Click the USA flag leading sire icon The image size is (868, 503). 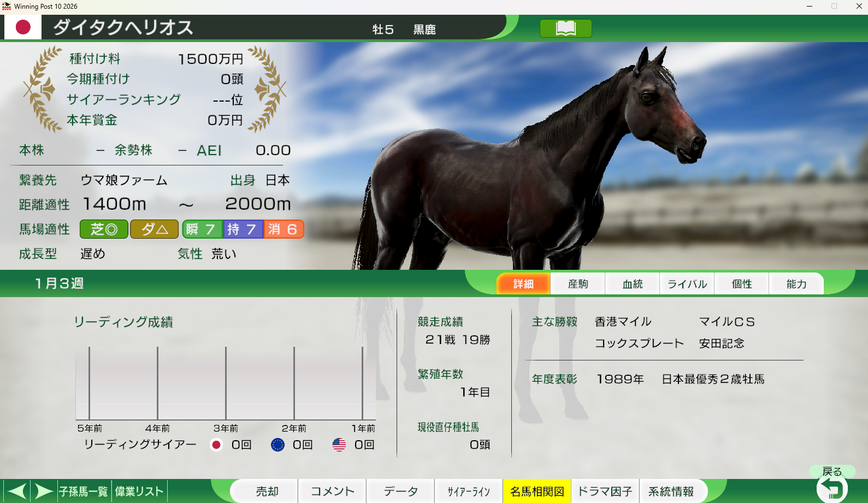(339, 445)
